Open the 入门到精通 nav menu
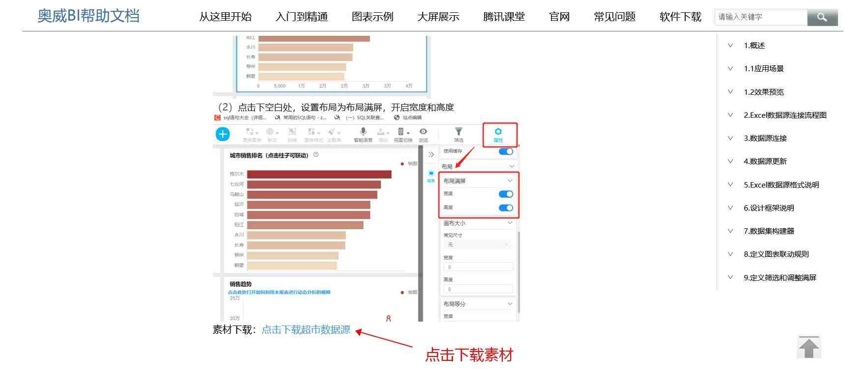Image resolution: width=868 pixels, height=382 pixels. point(302,17)
